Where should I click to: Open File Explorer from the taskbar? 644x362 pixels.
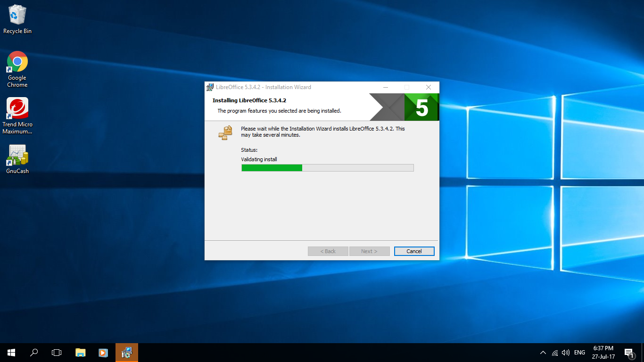81,353
